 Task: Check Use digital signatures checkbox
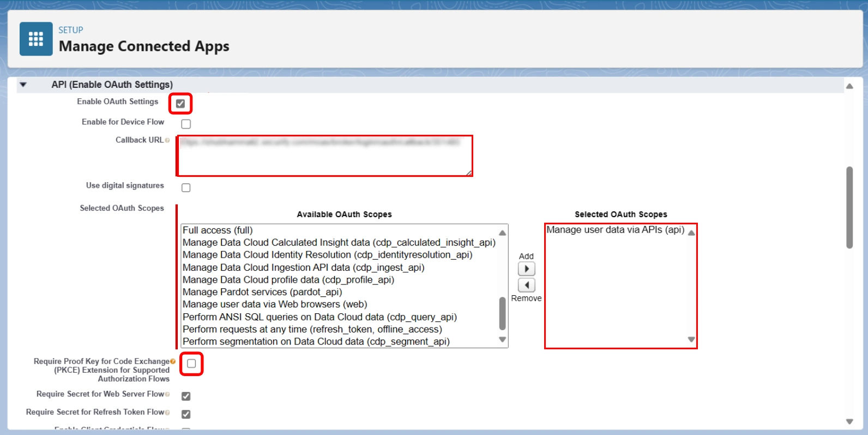186,188
